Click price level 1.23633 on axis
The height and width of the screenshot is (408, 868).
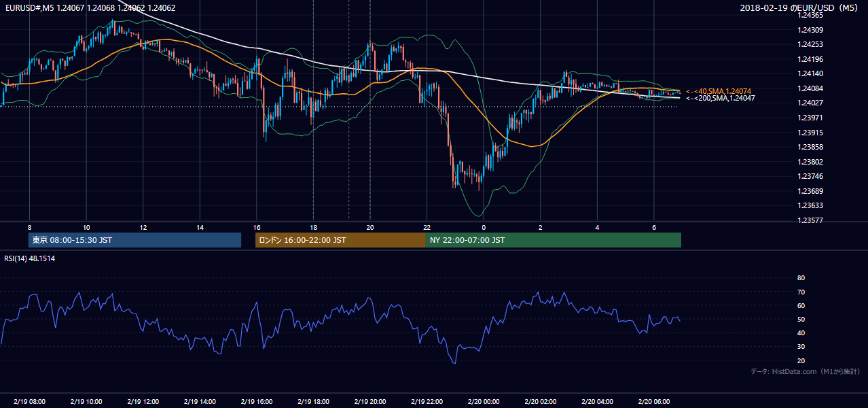click(x=810, y=205)
